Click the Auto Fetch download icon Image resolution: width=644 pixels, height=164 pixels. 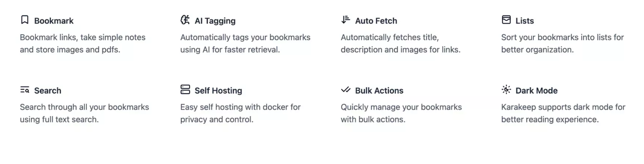346,20
